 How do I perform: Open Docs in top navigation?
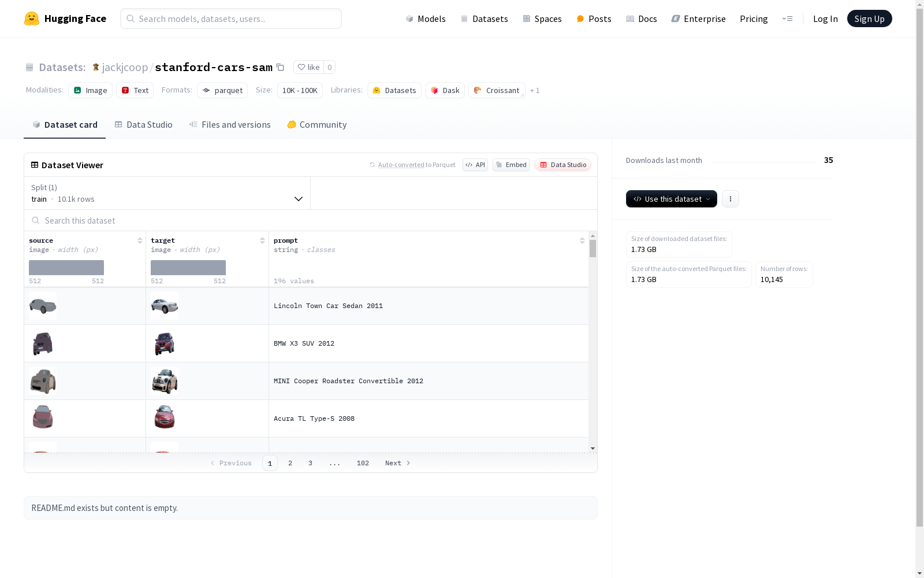[642, 18]
